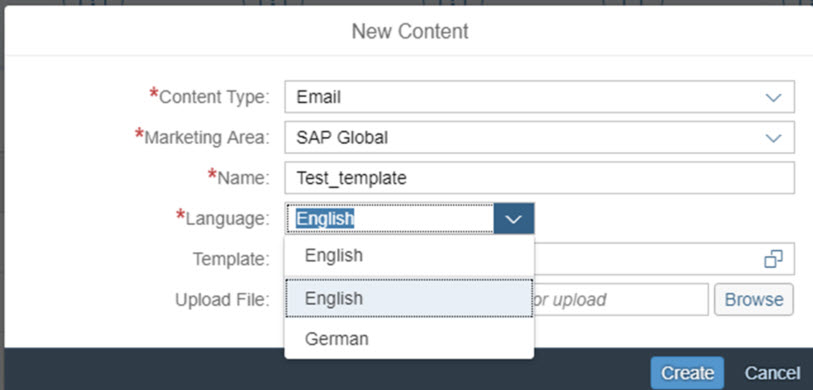This screenshot has height=390, width=813.
Task: Select the highlighted English list option
Action: (x=409, y=298)
